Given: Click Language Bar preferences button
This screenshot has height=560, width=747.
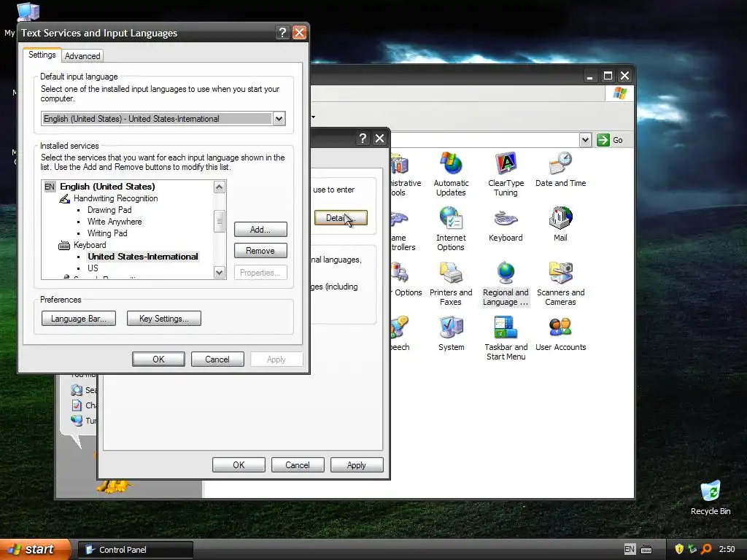Looking at the screenshot, I should tap(79, 319).
